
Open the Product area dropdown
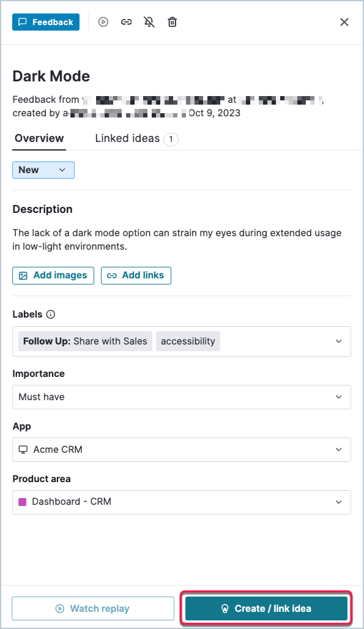pyautogui.click(x=182, y=502)
